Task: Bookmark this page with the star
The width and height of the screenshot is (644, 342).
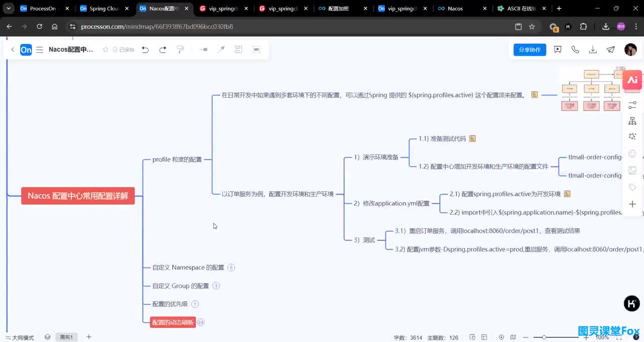Action: click(x=532, y=27)
